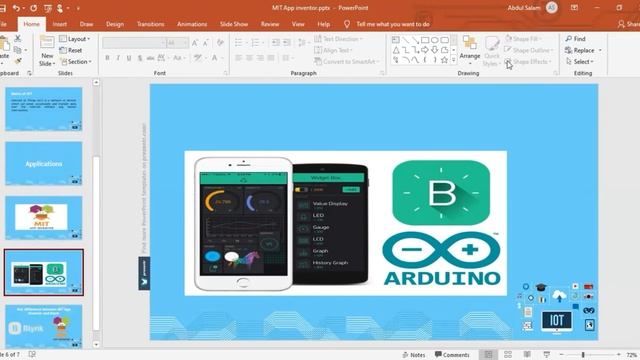Viewport: 640px width, 360px height.
Task: Switch to the Design tab
Action: [x=115, y=24]
